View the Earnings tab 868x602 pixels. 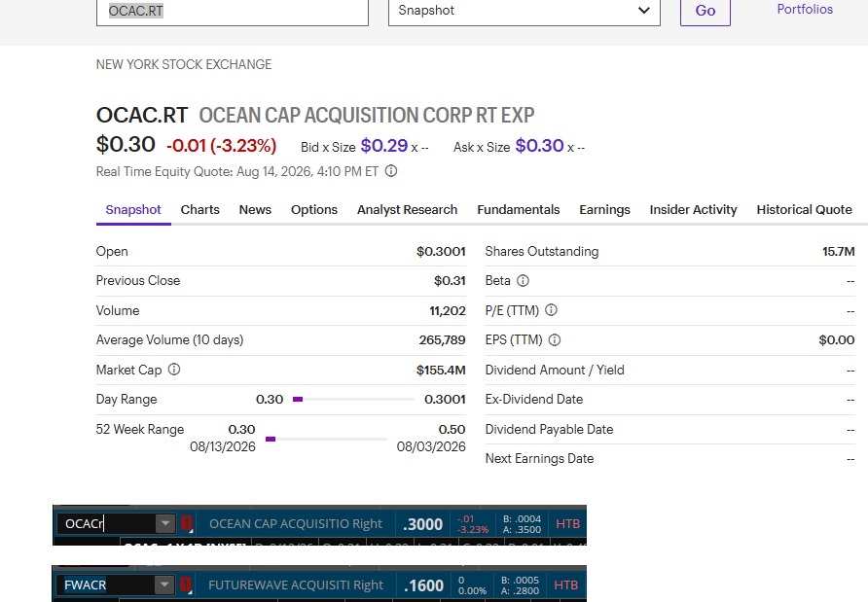[x=604, y=210]
